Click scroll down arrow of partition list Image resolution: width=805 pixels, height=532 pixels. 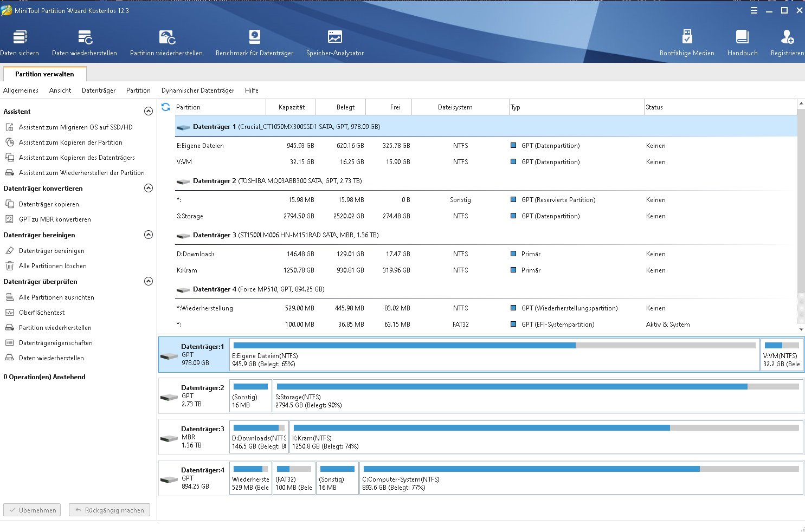[801, 329]
